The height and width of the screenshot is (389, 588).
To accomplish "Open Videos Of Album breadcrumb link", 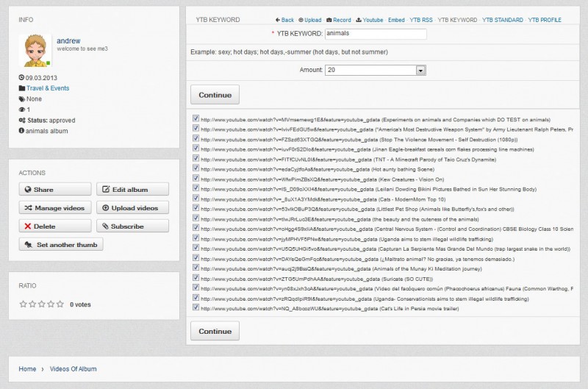I will (x=73, y=368).
